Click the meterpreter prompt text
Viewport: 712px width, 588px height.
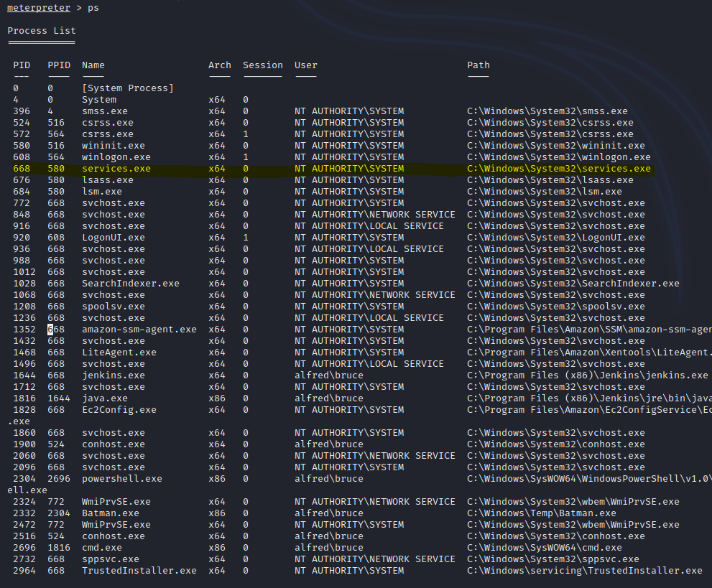pyautogui.click(x=39, y=8)
